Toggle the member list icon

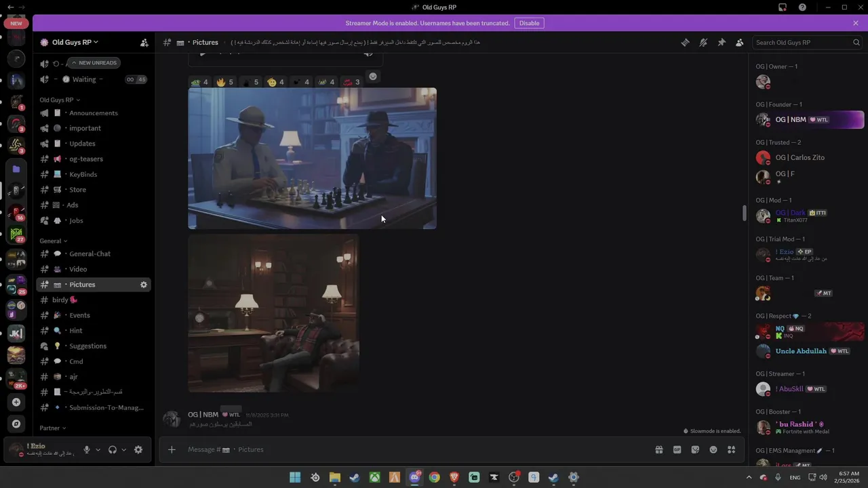pyautogui.click(x=740, y=42)
